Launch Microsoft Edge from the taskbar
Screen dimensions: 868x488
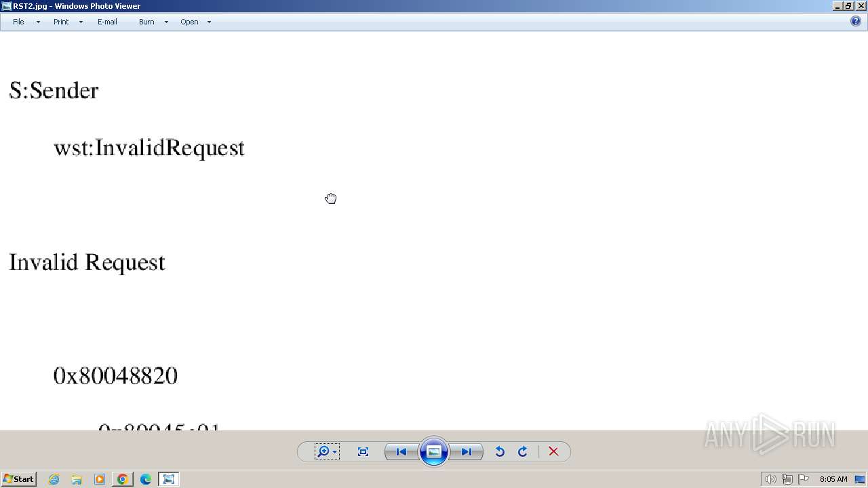146,479
